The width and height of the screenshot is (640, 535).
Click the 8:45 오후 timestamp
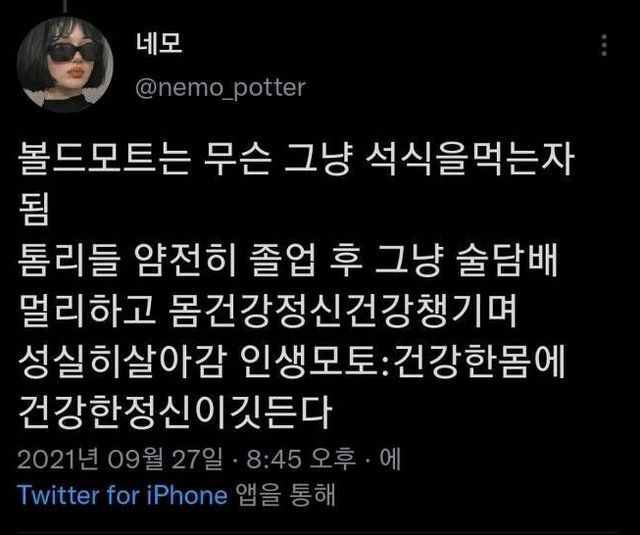pyautogui.click(x=301, y=459)
